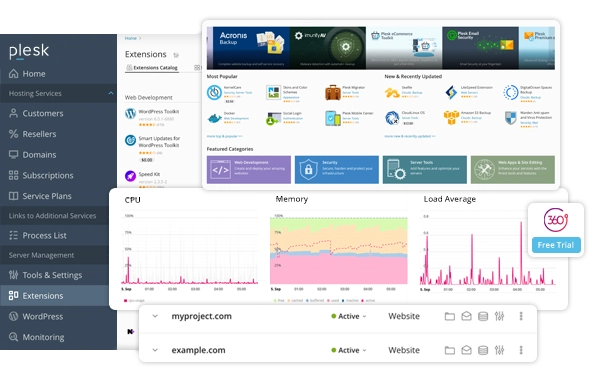Click the more top & popular link
Viewport: 591px width, 374px height.
point(224,136)
